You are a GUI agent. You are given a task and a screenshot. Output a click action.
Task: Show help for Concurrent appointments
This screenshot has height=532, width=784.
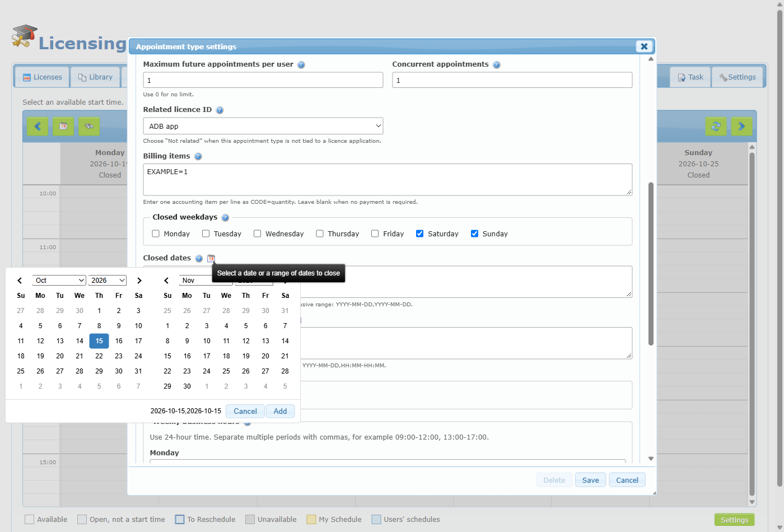pos(497,65)
